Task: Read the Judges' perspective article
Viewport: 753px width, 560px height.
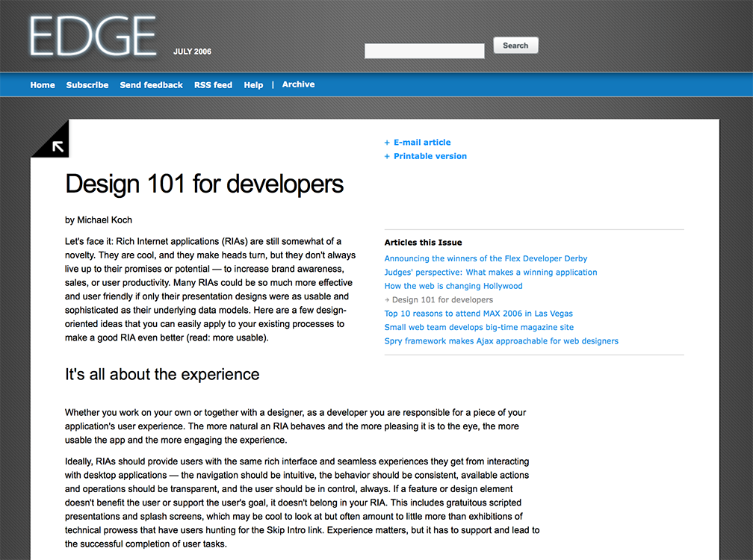Action: pos(491,272)
